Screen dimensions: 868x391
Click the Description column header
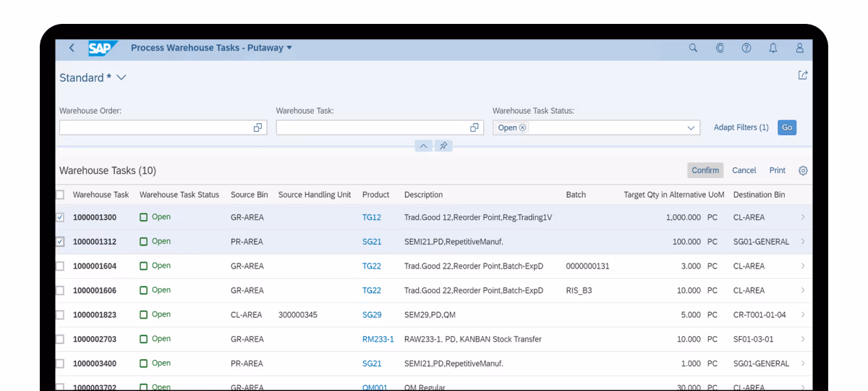(424, 195)
